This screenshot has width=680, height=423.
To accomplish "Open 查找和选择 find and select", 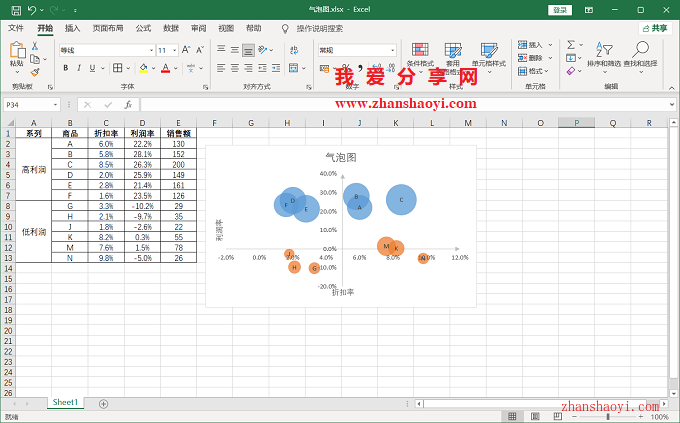I will click(x=641, y=56).
